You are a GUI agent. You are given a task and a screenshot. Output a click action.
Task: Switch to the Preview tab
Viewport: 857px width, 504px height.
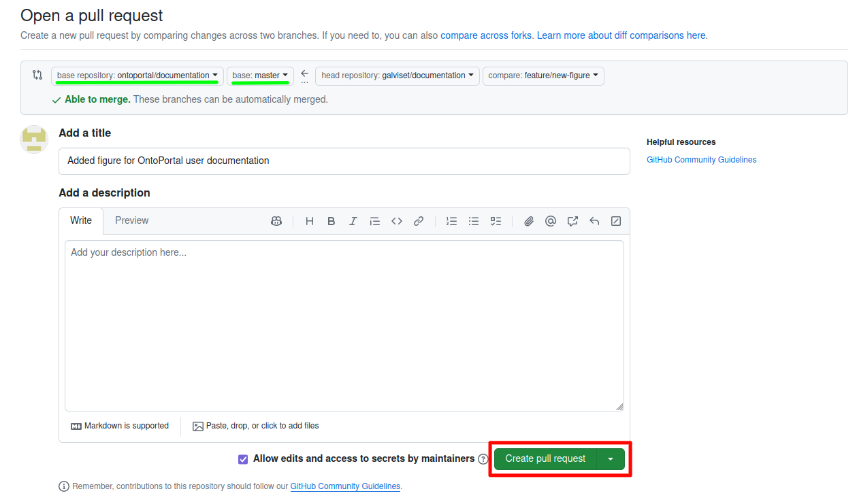pyautogui.click(x=131, y=220)
